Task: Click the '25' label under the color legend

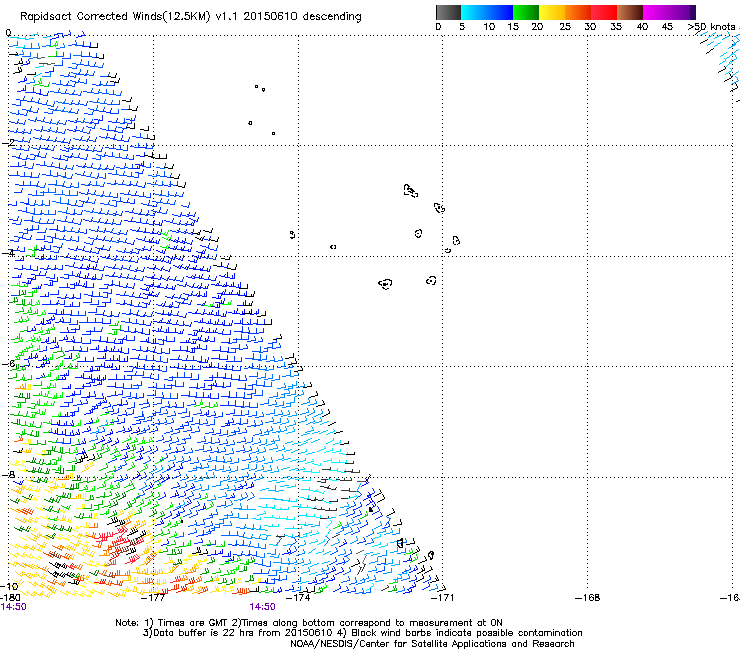Action: (565, 27)
